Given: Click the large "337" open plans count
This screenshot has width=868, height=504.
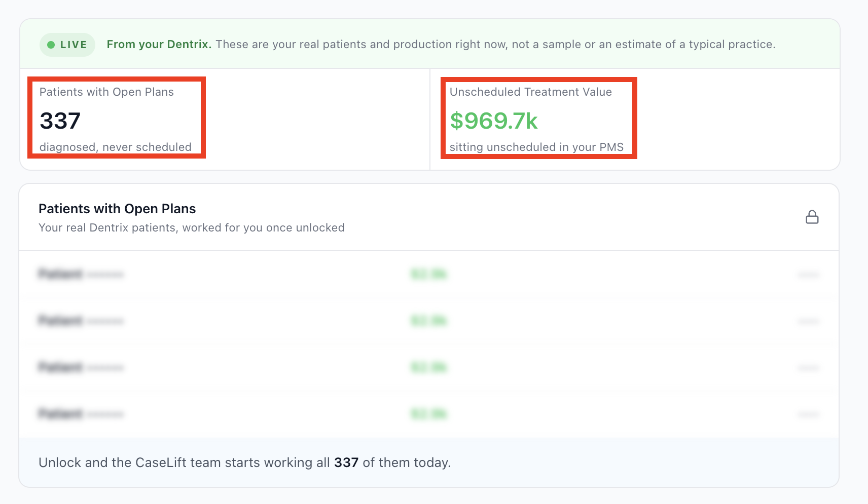Looking at the screenshot, I should (x=60, y=121).
